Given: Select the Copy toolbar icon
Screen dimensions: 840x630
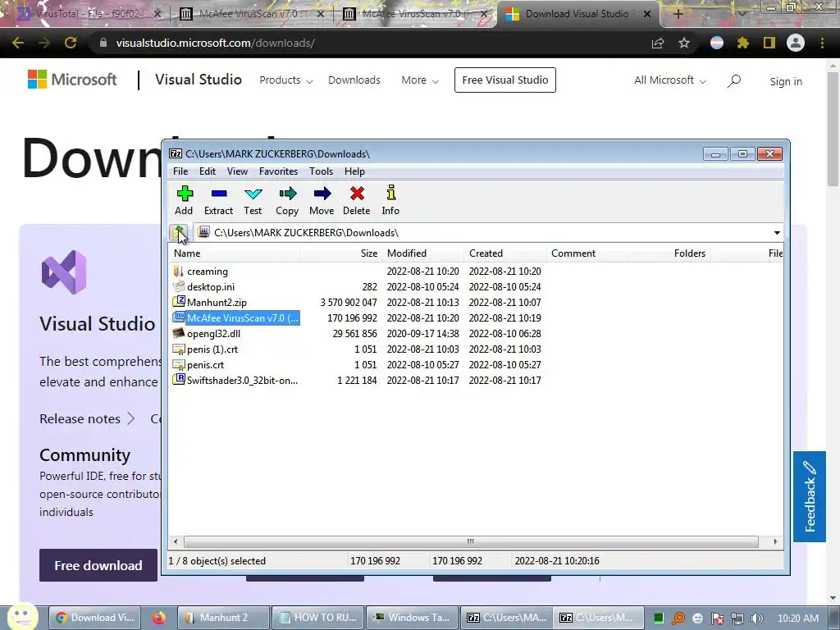Looking at the screenshot, I should point(287,200).
